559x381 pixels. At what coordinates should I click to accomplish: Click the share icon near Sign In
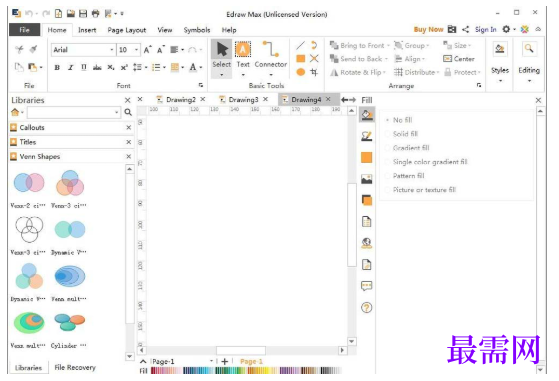[466, 29]
